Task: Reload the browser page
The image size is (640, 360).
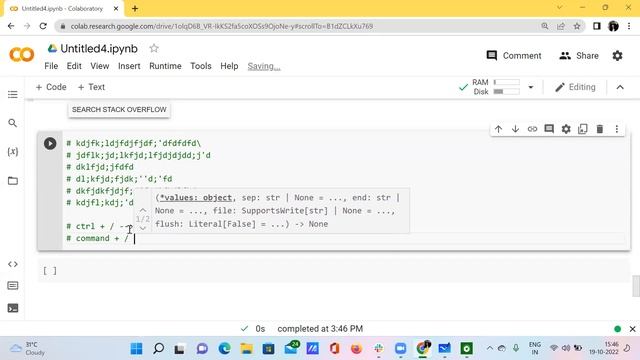Action: pyautogui.click(x=43, y=26)
